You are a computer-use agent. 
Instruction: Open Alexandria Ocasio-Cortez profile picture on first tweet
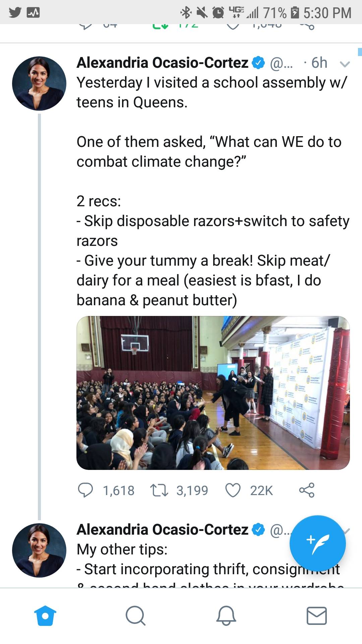click(x=39, y=84)
